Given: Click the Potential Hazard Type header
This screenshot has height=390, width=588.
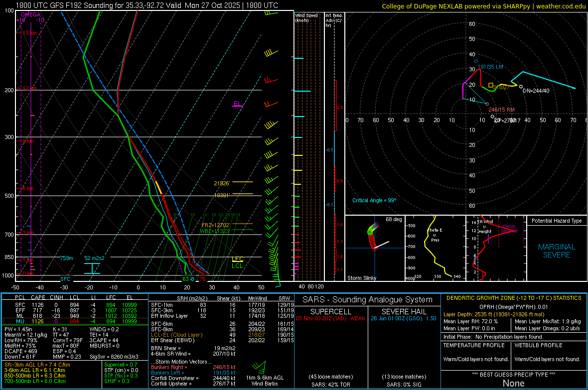Looking at the screenshot, I should point(557,221).
